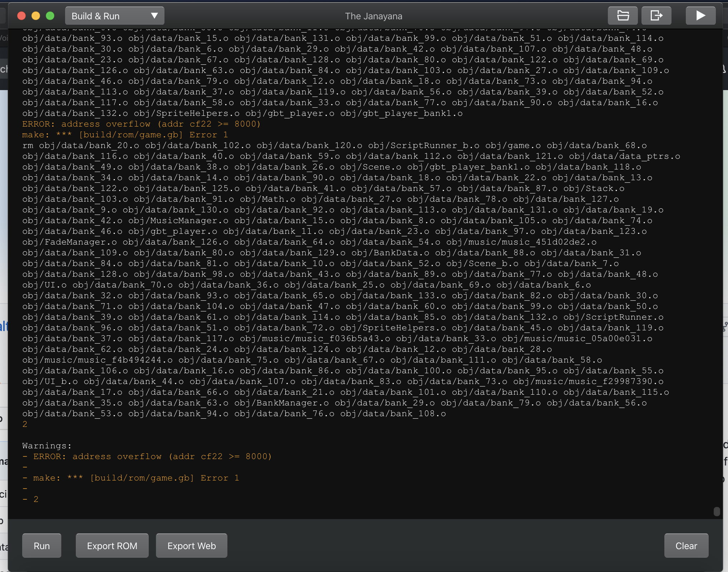
Task: Click "obj/Scene_b.o" in the log
Action: (482, 263)
